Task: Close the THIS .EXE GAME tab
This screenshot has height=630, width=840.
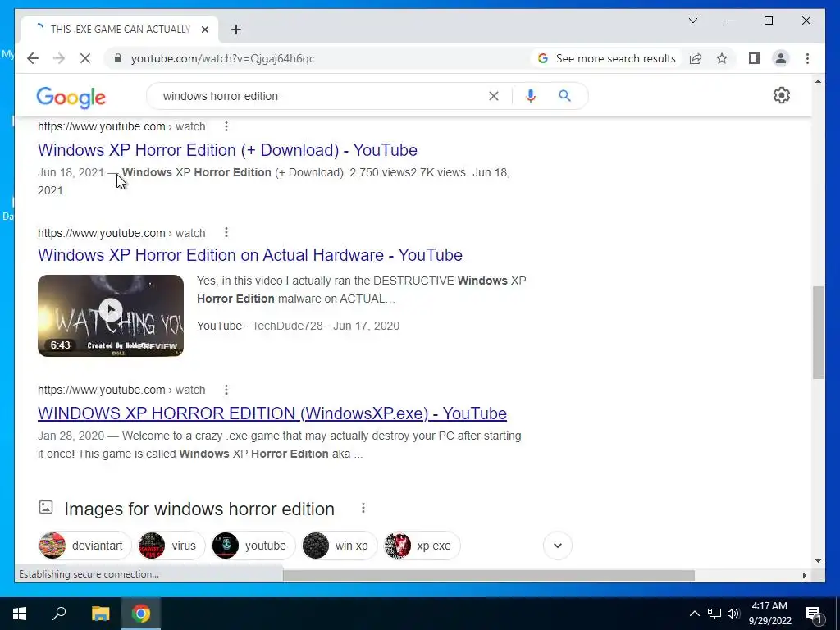Action: [204, 30]
